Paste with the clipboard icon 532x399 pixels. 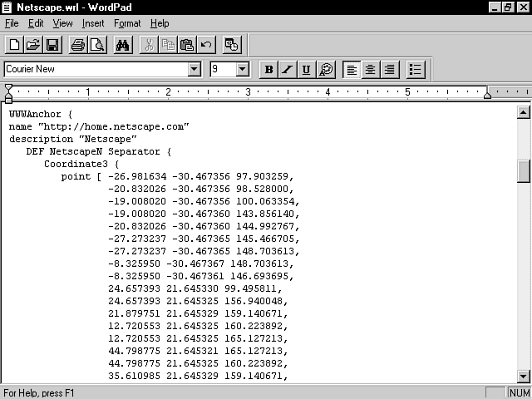point(187,45)
